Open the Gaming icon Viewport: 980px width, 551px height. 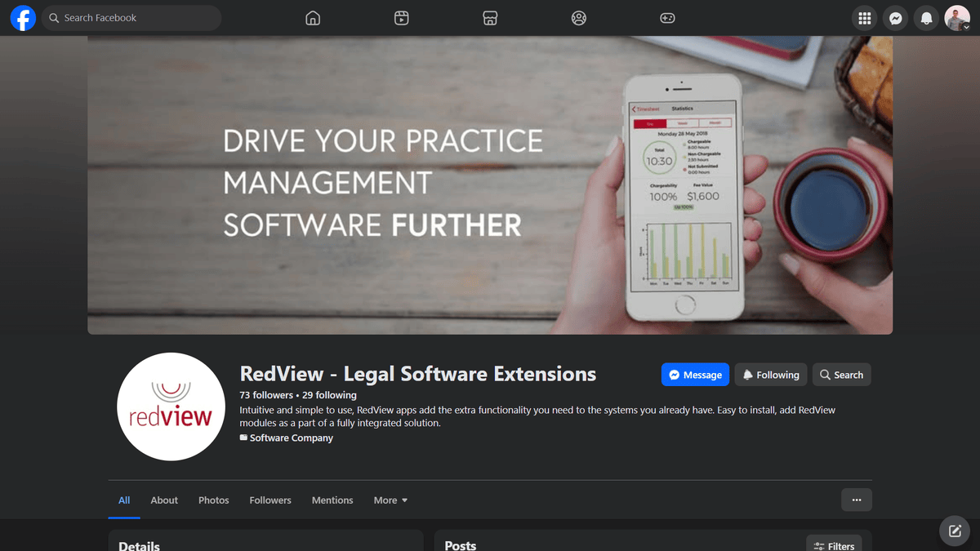pos(667,18)
